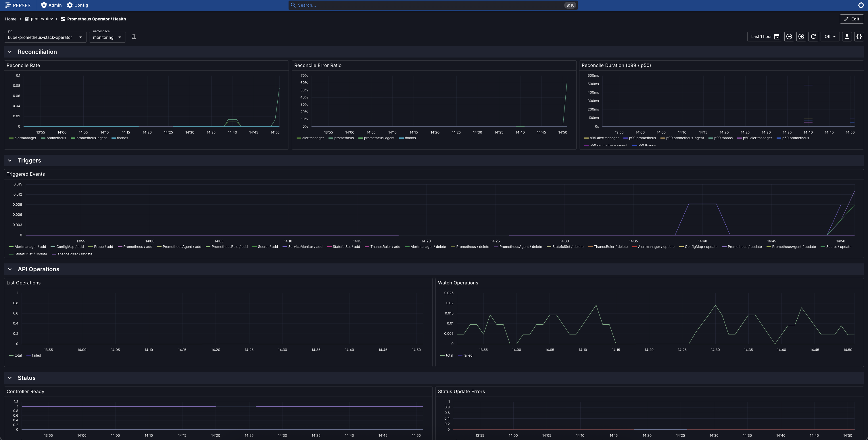The image size is (868, 440).
Task: Toggle thanos series in Reconcile Rate legend
Action: pos(120,138)
